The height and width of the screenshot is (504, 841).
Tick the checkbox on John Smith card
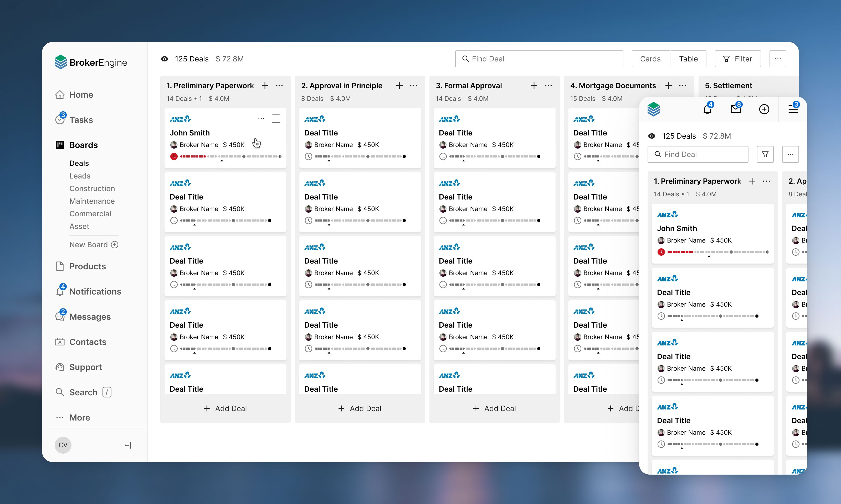point(276,119)
